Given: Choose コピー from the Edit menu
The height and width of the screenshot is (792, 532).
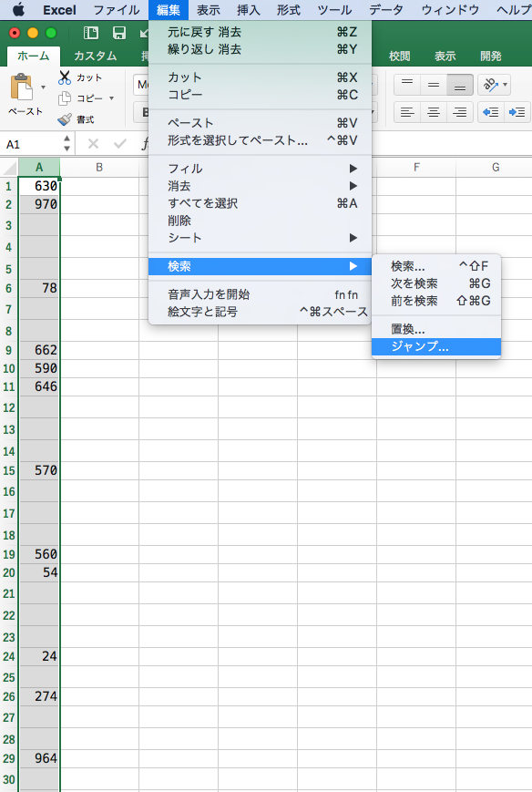Looking at the screenshot, I should coord(260,95).
